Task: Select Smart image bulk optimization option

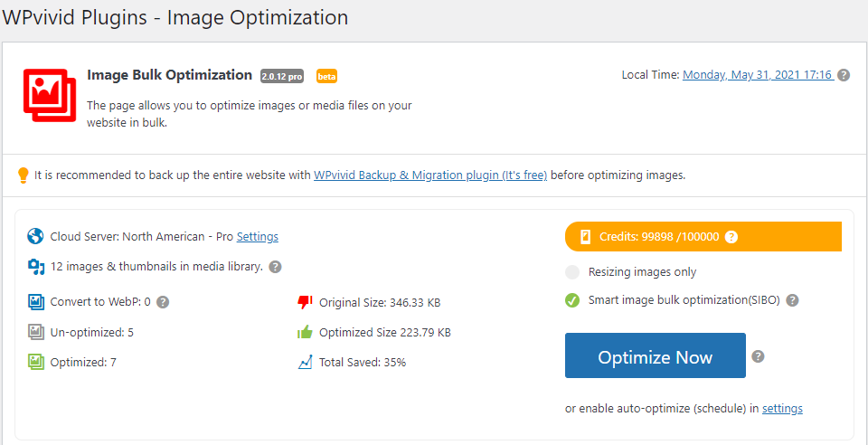Action: tap(572, 300)
